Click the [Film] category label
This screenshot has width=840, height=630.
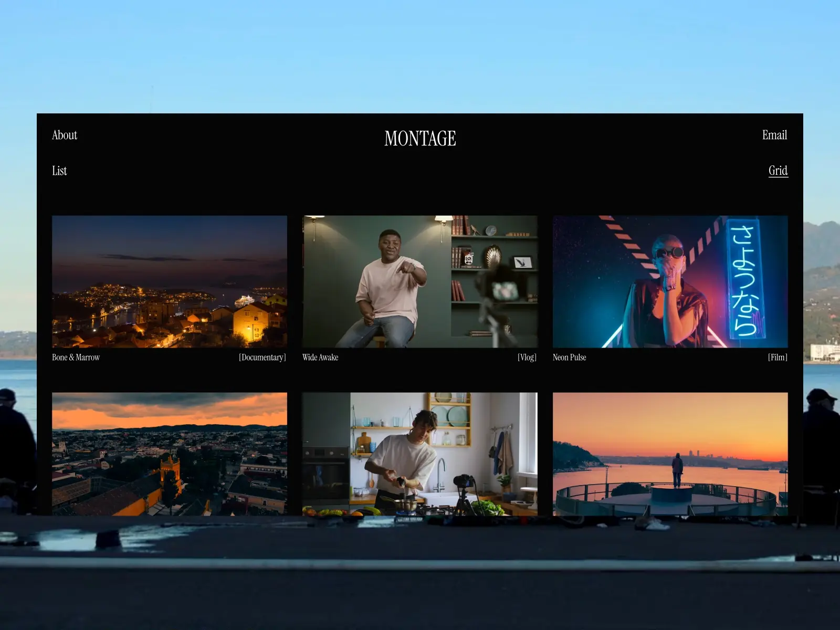(x=778, y=358)
